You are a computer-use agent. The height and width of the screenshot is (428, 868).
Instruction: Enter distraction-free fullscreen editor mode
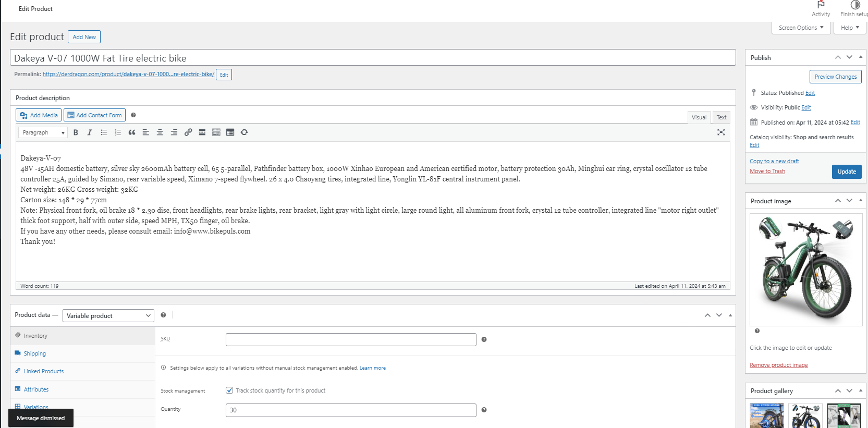(721, 132)
